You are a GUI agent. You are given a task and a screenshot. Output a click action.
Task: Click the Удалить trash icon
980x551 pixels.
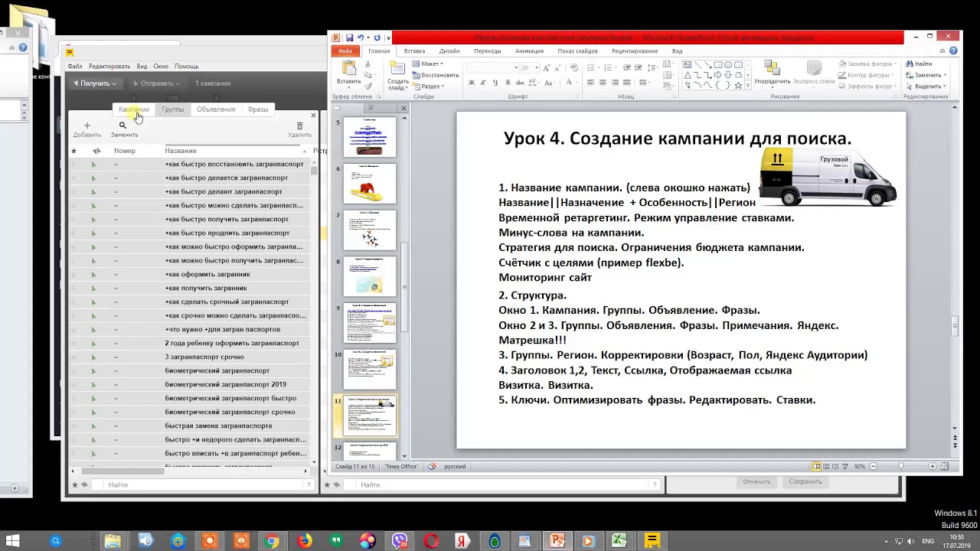point(299,126)
